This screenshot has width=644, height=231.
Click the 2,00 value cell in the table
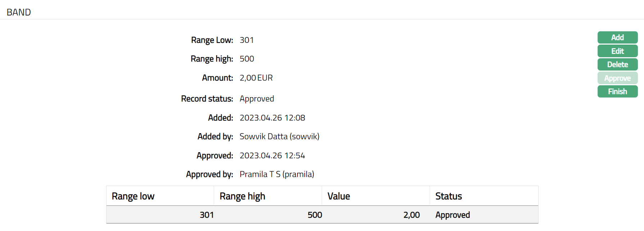coord(411,215)
